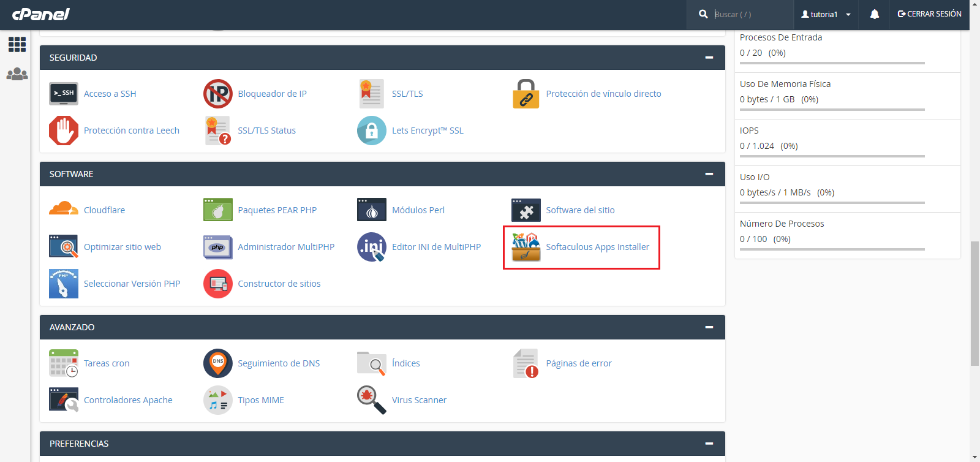Click the user manager sidebar icon

(x=17, y=74)
